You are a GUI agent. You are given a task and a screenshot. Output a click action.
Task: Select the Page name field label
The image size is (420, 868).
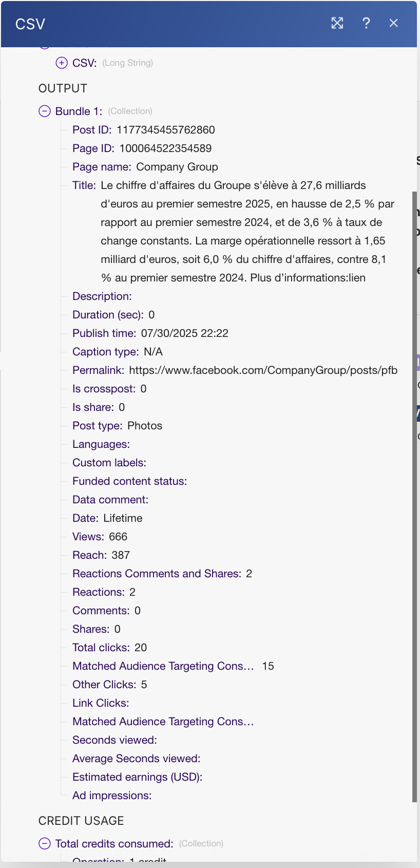tap(102, 167)
